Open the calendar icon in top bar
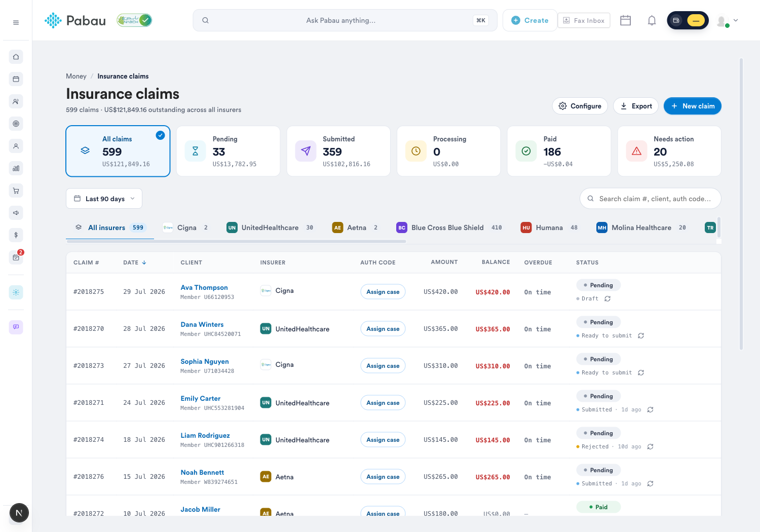This screenshot has height=532, width=760. [625, 20]
